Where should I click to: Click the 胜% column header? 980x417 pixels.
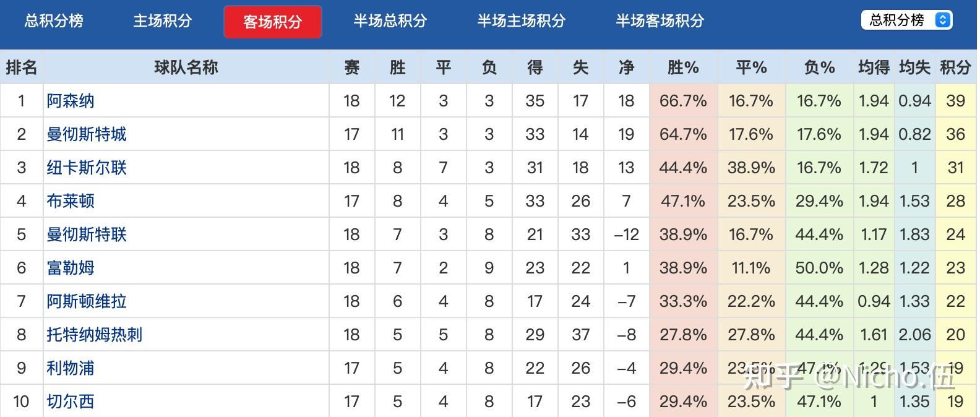683,67
